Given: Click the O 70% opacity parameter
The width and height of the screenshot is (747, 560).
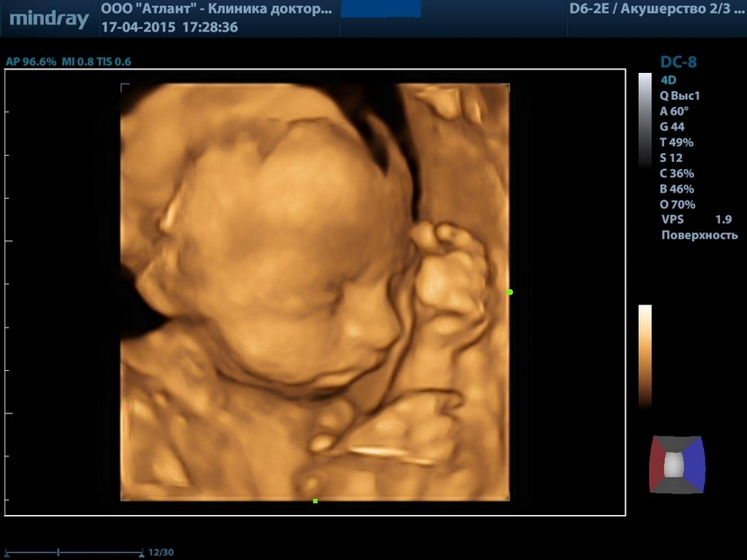Looking at the screenshot, I should pos(678,205).
